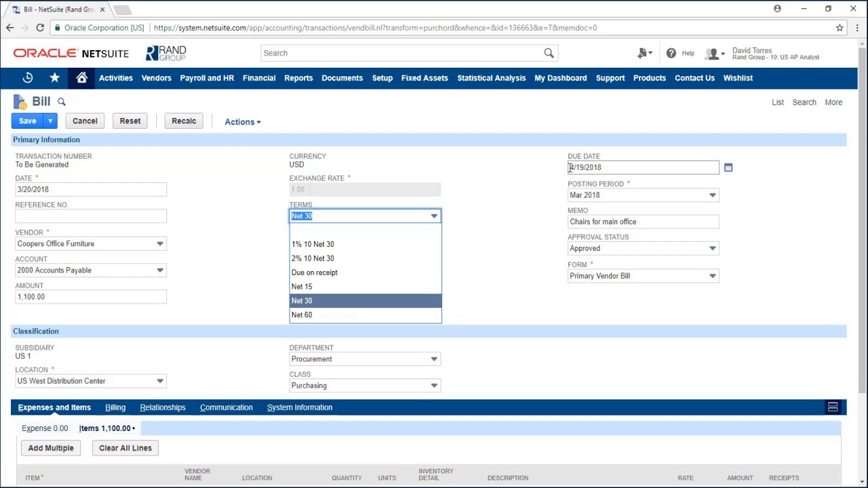Open the List link
This screenshot has height=488, width=868.
[778, 102]
